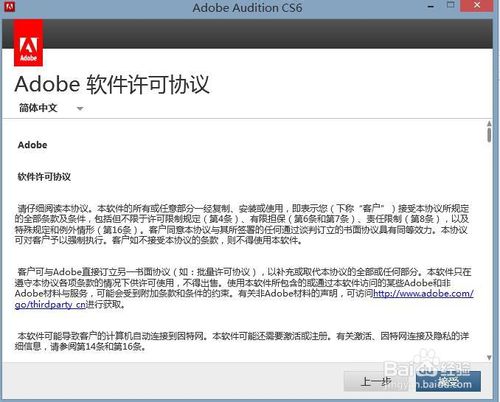Follow the go/thirdparty_cn link text
500x402 pixels.
click(x=50, y=305)
